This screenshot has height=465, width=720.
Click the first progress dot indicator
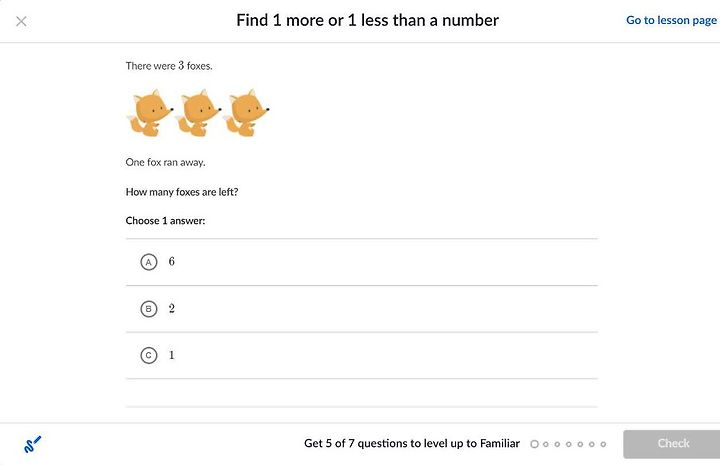(x=534, y=444)
